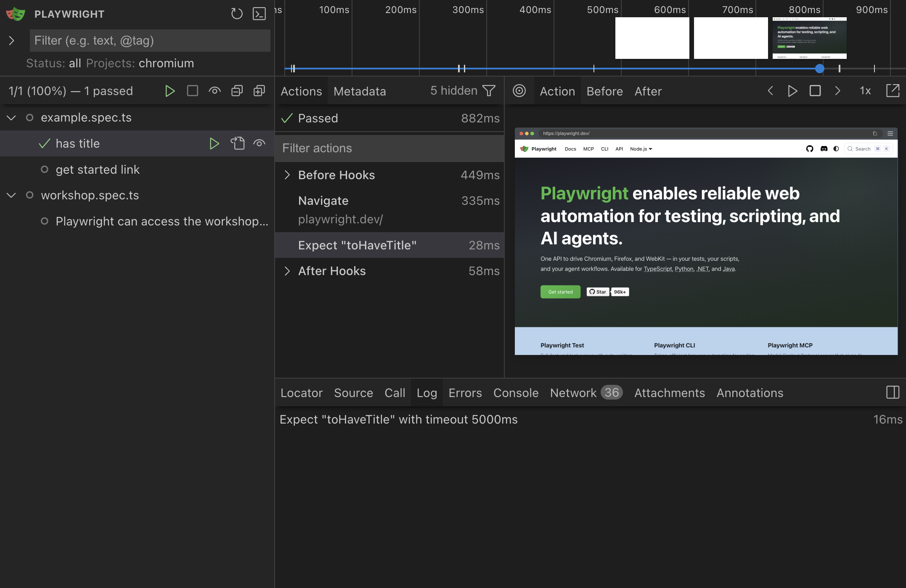Open the last timeline screenshot thumbnail
Image resolution: width=906 pixels, height=588 pixels.
(x=810, y=38)
